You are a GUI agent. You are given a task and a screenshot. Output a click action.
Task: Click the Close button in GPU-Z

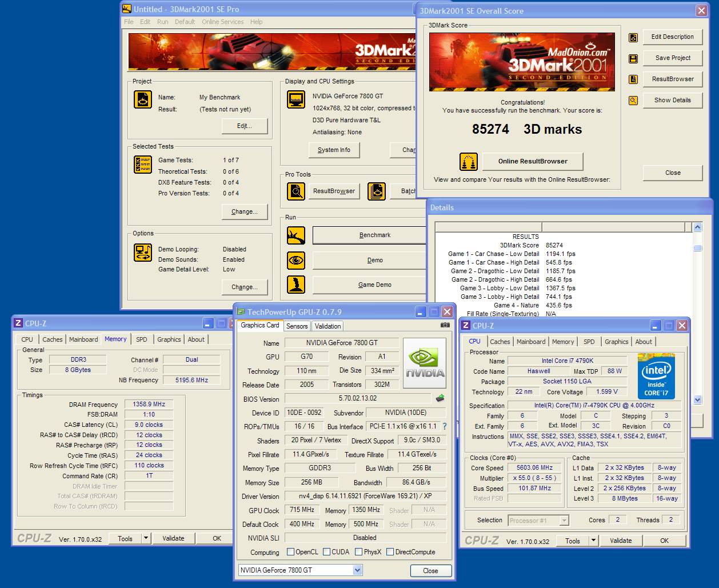pyautogui.click(x=430, y=571)
